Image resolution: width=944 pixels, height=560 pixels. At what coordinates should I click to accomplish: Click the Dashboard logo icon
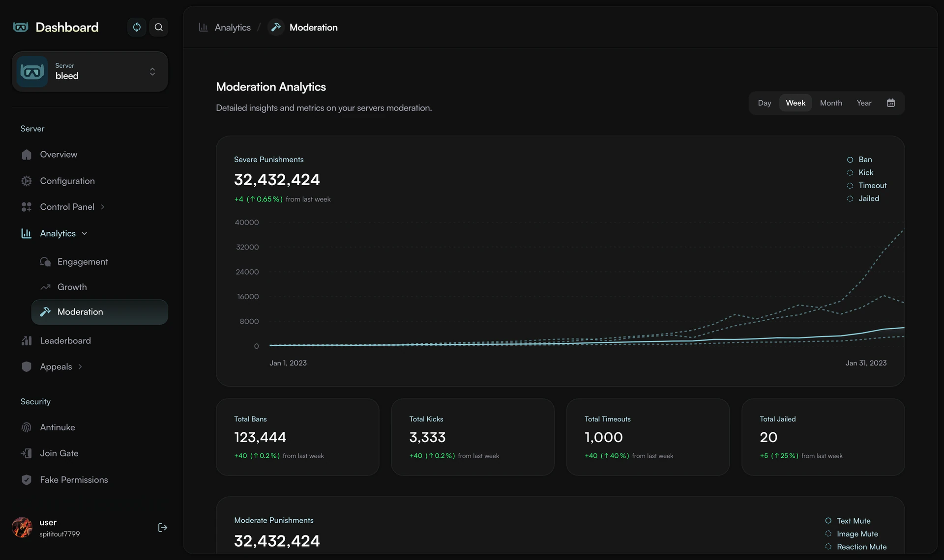21,27
